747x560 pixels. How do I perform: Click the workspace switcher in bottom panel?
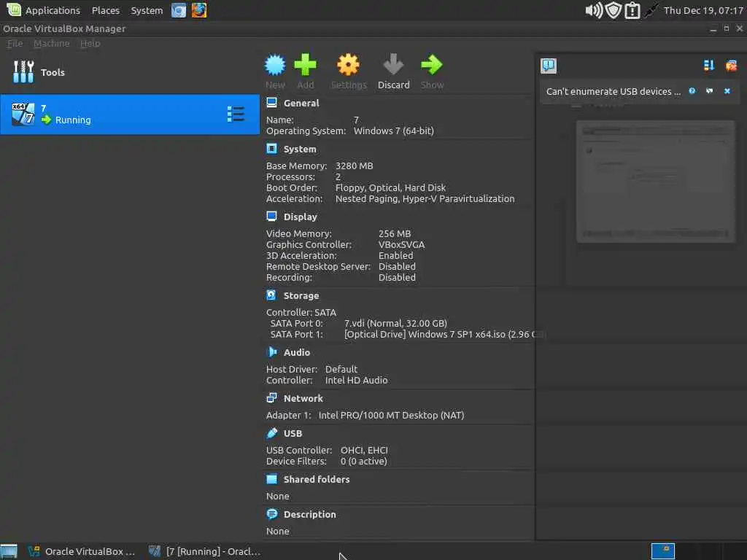coord(662,551)
